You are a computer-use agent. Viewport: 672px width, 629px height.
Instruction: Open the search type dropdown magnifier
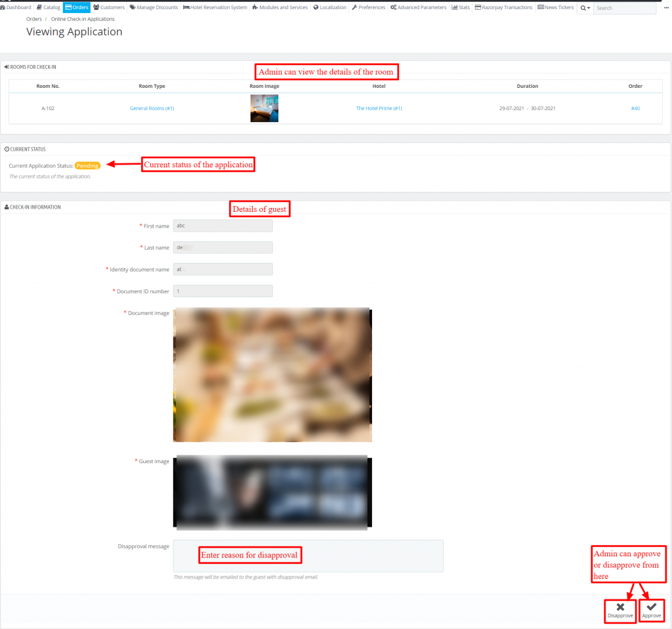pos(585,8)
